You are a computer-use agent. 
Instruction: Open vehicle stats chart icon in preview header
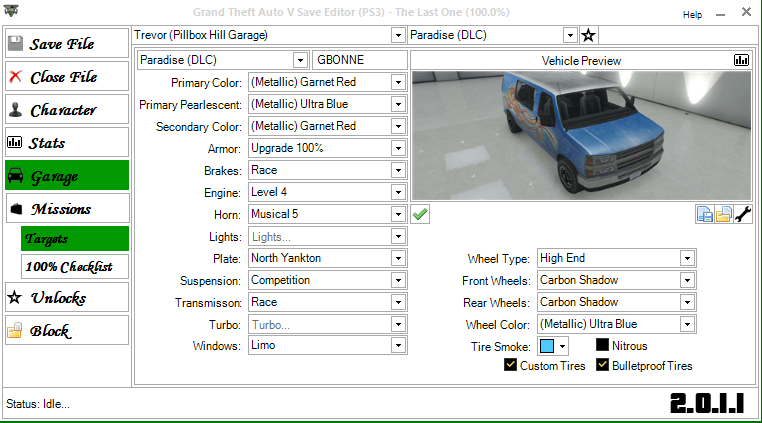(x=741, y=60)
